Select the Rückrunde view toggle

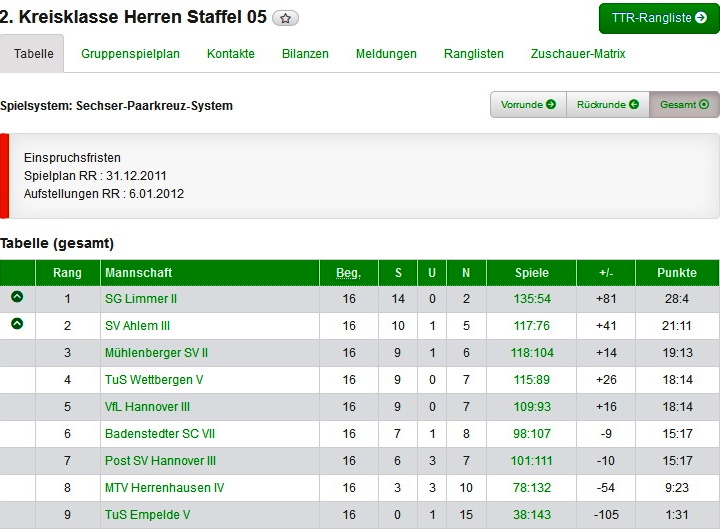tap(607, 105)
